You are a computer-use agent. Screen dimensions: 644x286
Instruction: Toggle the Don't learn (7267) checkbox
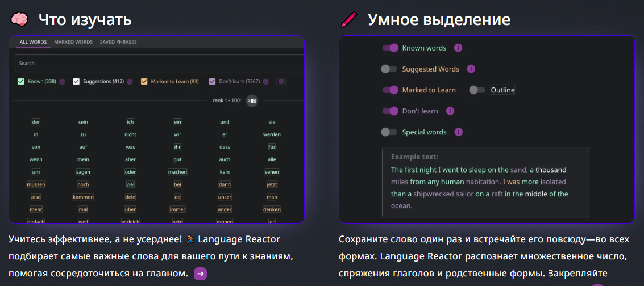click(x=213, y=82)
